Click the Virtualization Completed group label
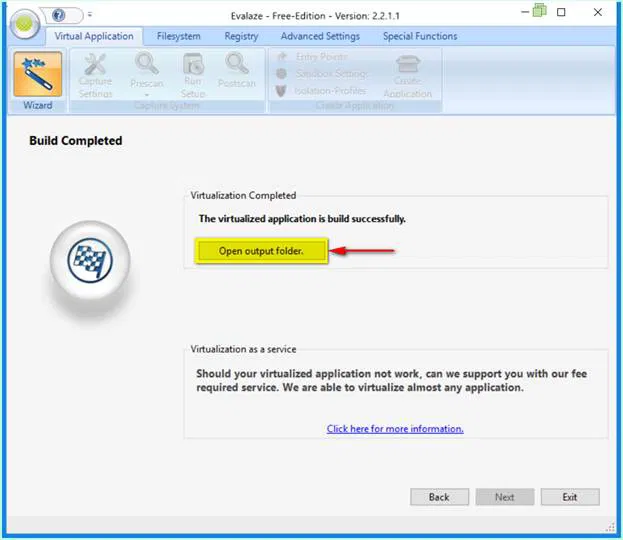Viewport: 623px width, 540px height. point(243,195)
